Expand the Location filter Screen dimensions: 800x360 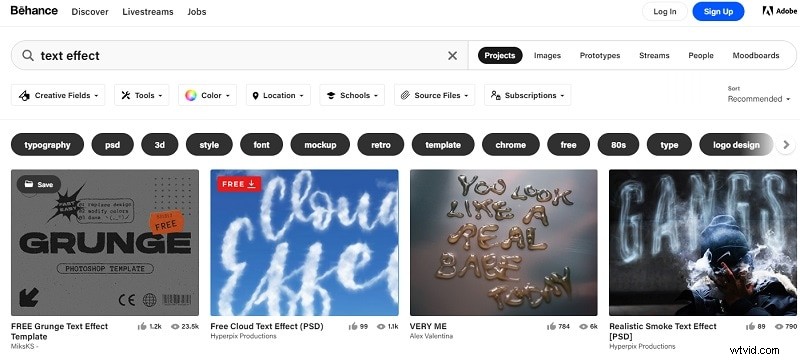(278, 95)
